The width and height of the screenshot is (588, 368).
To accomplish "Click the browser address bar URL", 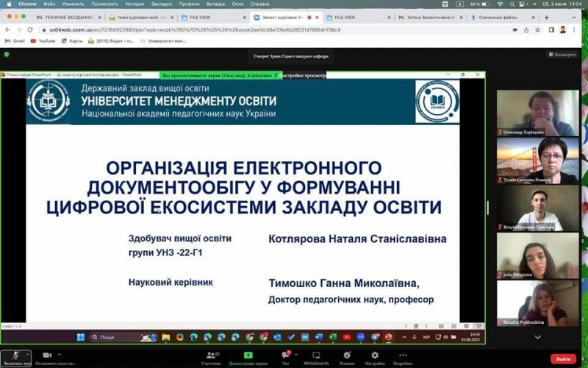I will [x=184, y=29].
